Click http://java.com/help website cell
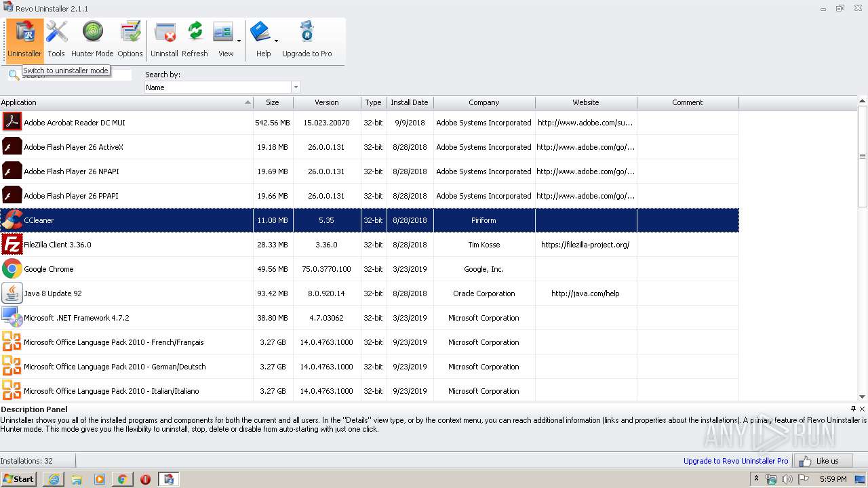 (x=585, y=293)
